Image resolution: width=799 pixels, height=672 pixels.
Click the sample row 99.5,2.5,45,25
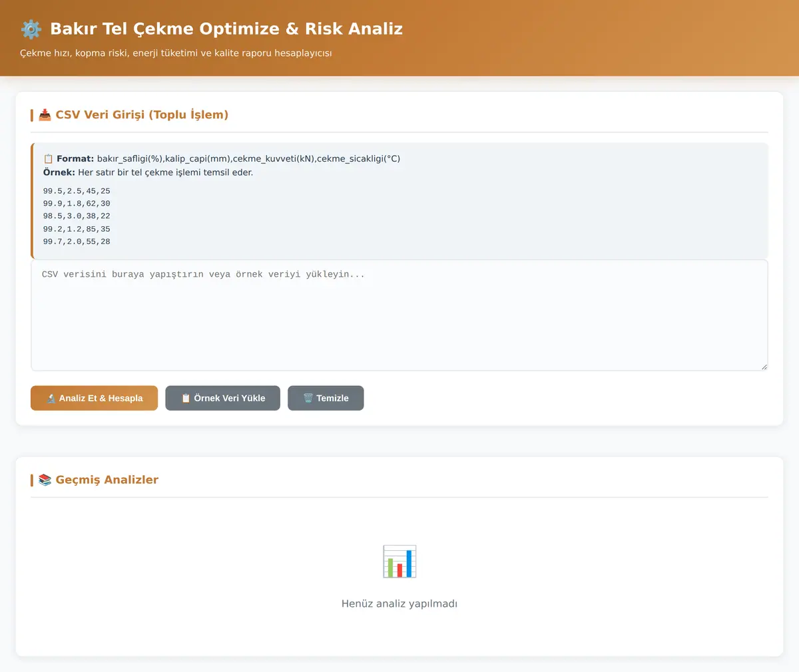(x=77, y=191)
